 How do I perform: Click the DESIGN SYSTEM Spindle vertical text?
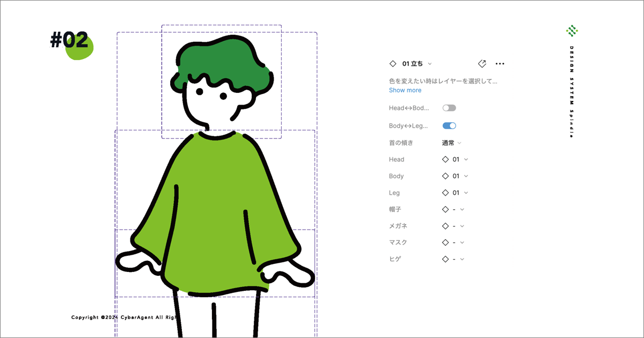click(572, 92)
